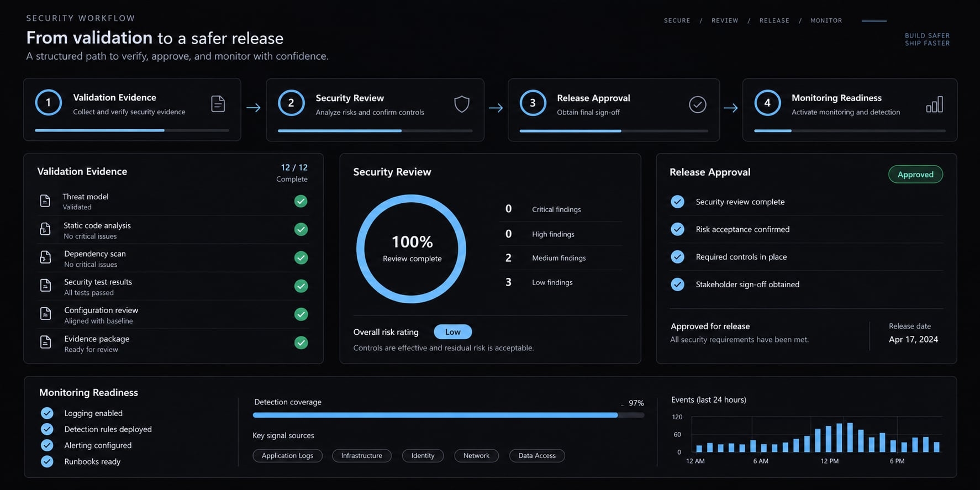Image resolution: width=980 pixels, height=490 pixels.
Task: Toggle the Risk acceptance confirmed checkmark
Action: 677,229
